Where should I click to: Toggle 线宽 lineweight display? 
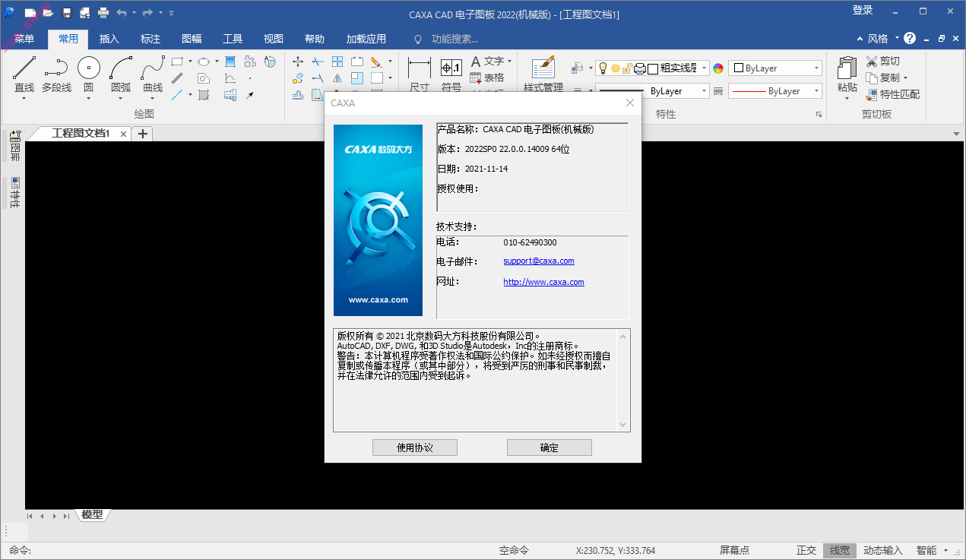point(840,550)
